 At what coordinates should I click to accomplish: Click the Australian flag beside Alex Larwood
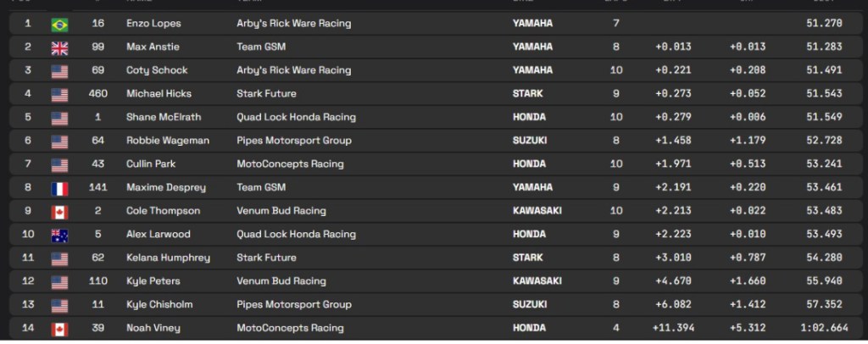tap(59, 235)
